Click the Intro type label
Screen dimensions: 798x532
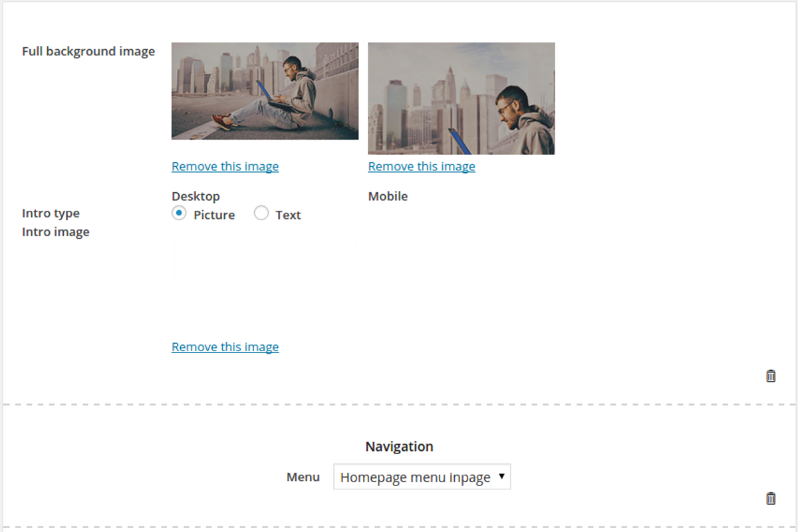[51, 213]
